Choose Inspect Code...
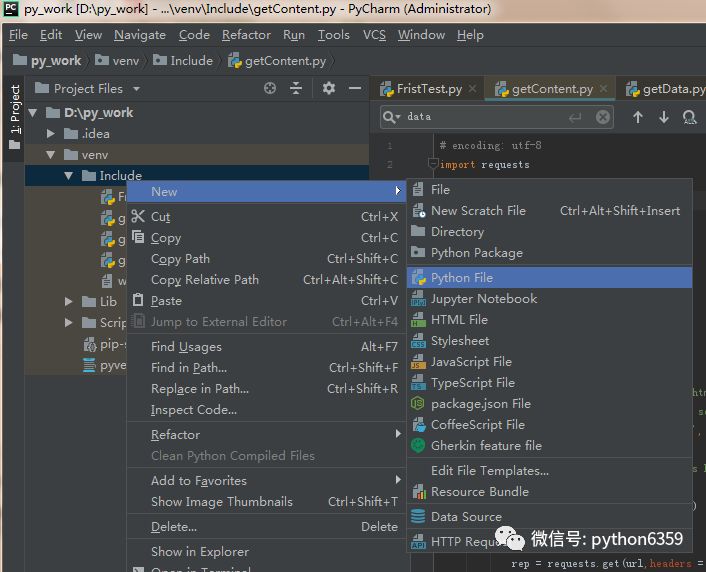The width and height of the screenshot is (706, 572). tap(267, 409)
